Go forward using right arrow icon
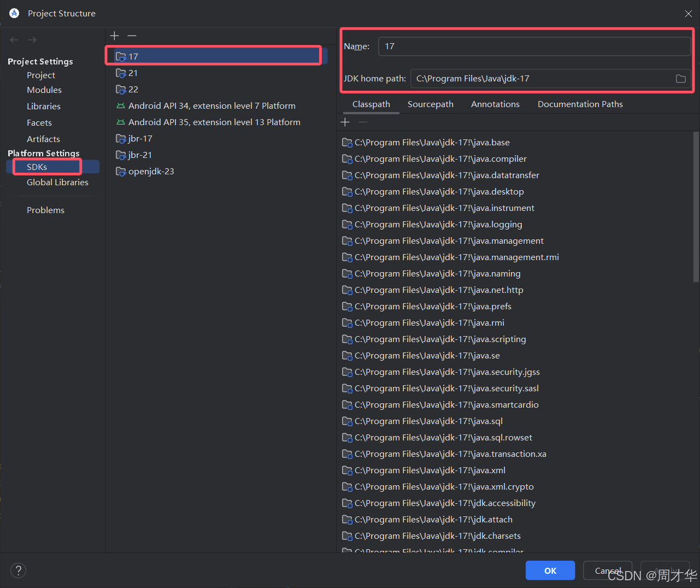This screenshot has height=588, width=700. (x=32, y=40)
